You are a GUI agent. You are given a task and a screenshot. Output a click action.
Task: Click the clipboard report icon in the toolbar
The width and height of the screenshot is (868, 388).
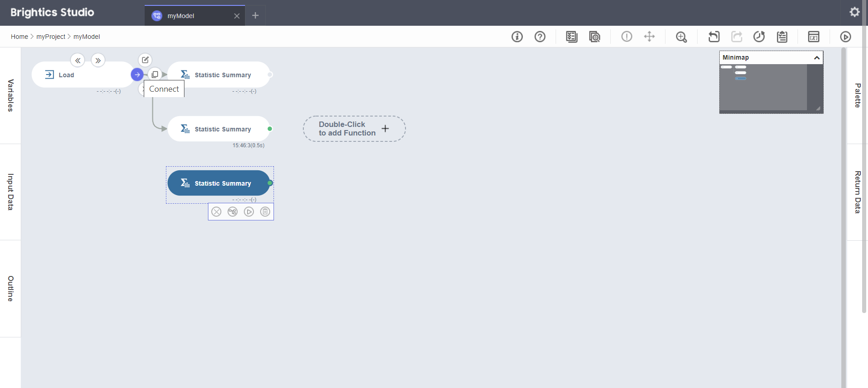click(782, 37)
